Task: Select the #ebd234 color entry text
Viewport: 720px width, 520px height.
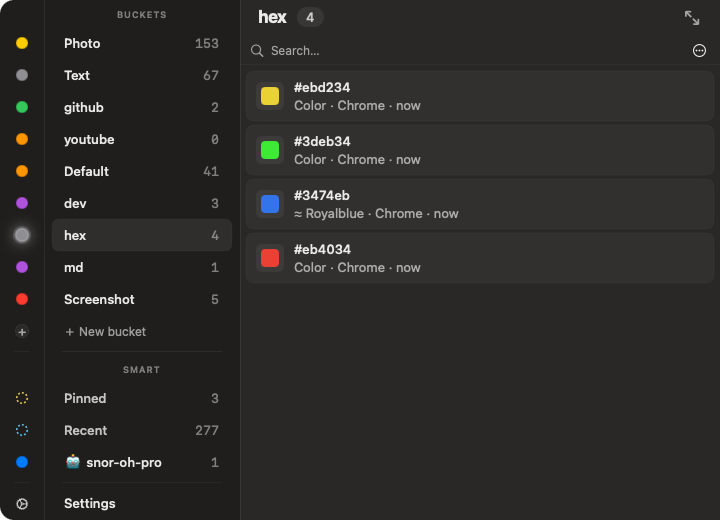Action: (x=322, y=87)
